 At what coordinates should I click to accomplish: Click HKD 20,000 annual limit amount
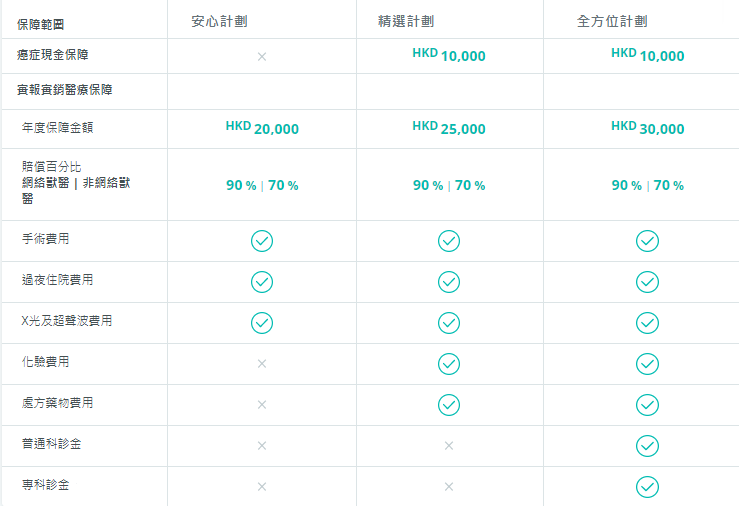[x=262, y=128]
